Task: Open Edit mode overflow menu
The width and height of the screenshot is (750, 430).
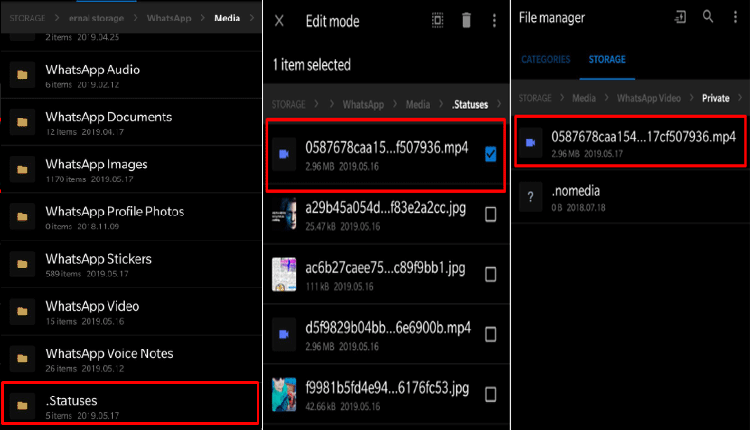Action: [x=494, y=21]
